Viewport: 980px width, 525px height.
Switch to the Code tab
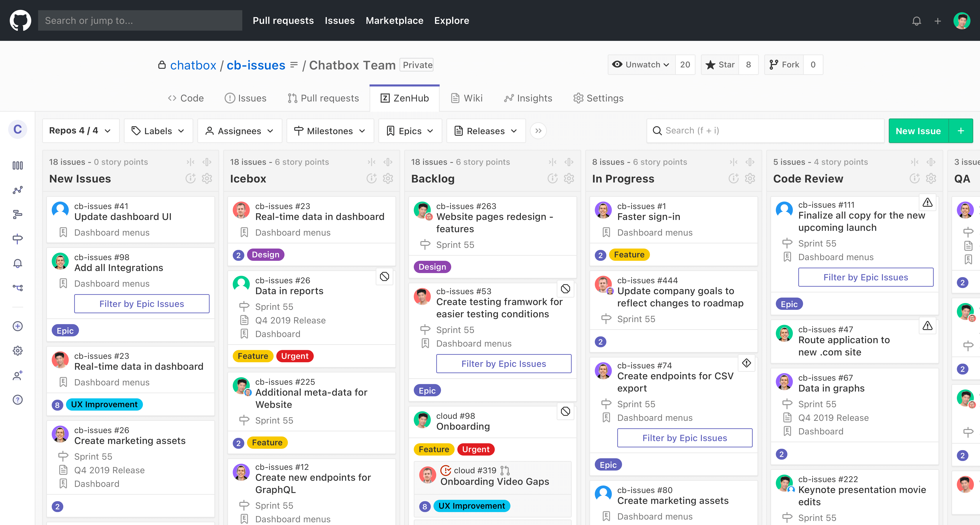point(186,98)
